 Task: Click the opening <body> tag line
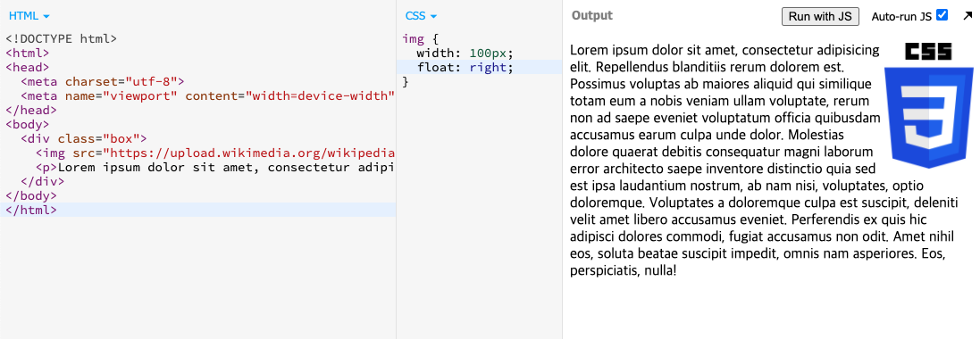(28, 124)
